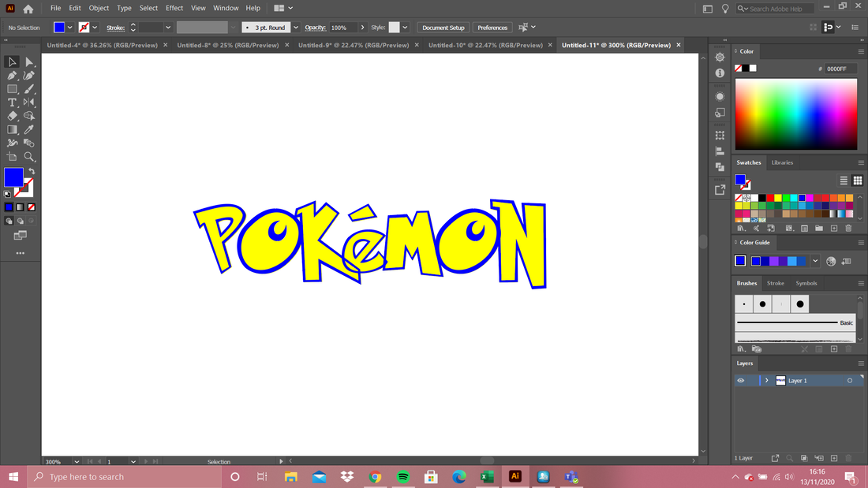Pick the Eraser tool
The image size is (868, 488).
pos(12,116)
